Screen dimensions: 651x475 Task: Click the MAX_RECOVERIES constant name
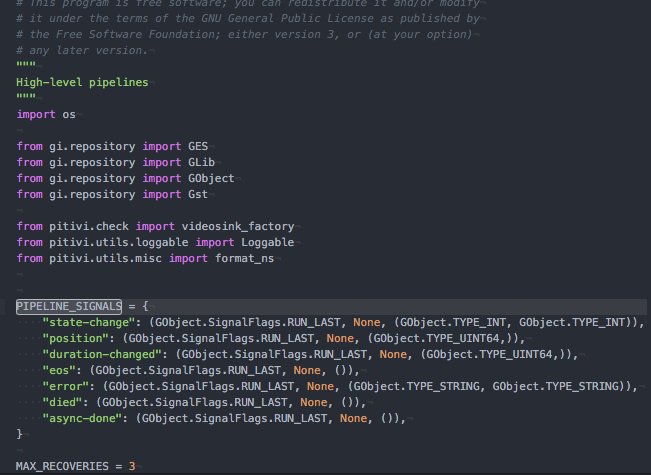click(x=62, y=466)
